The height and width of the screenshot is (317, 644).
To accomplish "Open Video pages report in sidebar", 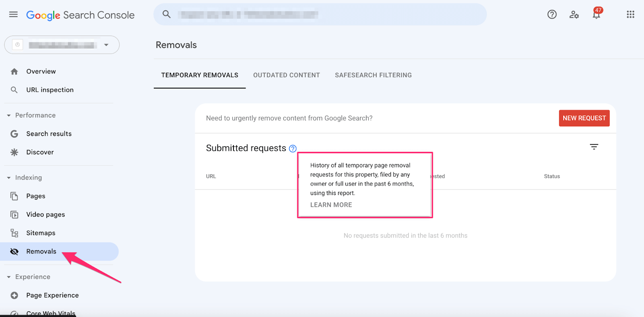I will pyautogui.click(x=45, y=214).
